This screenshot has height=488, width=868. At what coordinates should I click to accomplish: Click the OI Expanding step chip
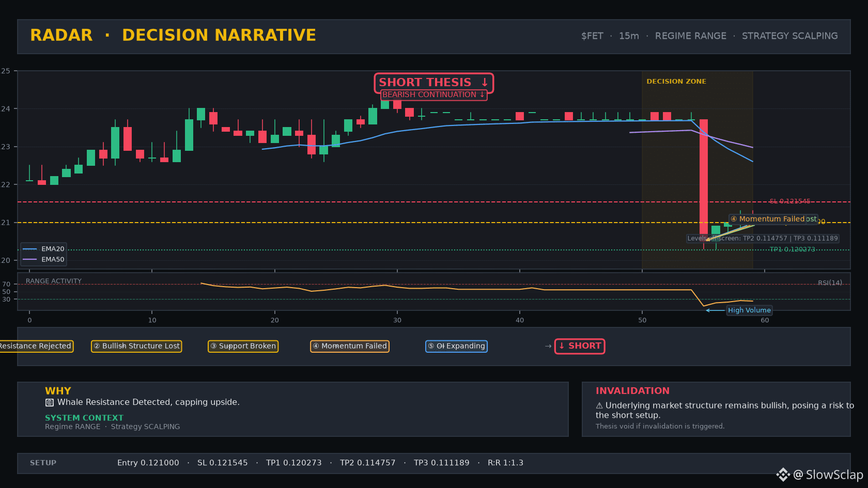click(456, 346)
